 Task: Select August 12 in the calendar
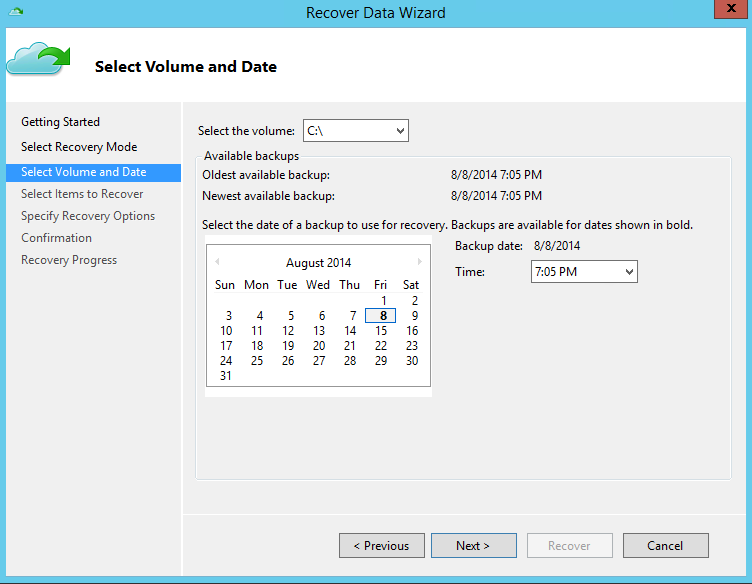(288, 331)
